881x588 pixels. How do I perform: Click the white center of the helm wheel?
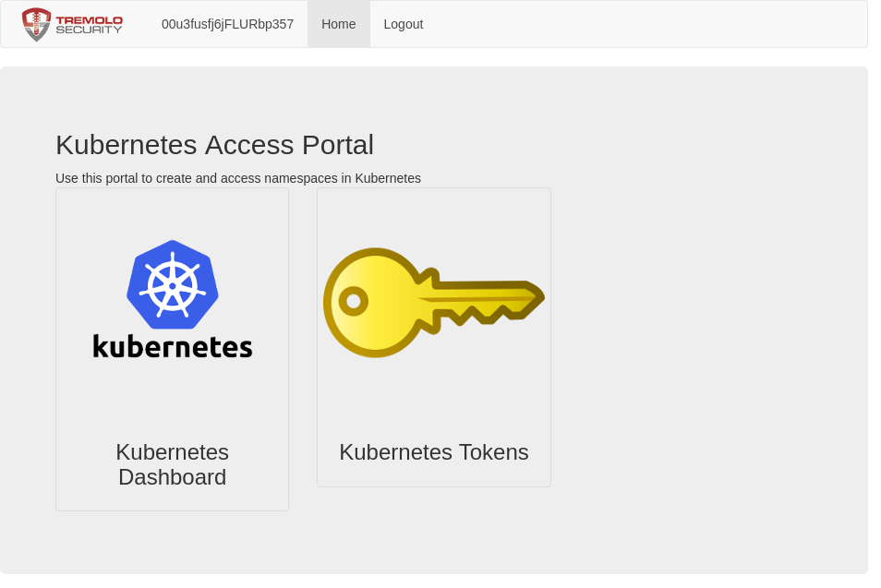coord(173,286)
